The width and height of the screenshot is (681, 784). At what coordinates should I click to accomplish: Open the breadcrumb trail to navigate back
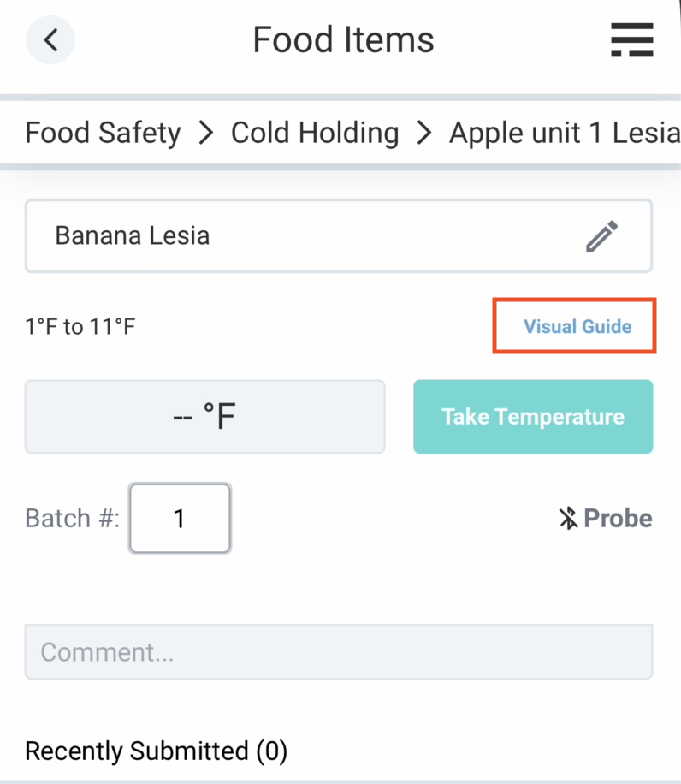[x=340, y=133]
